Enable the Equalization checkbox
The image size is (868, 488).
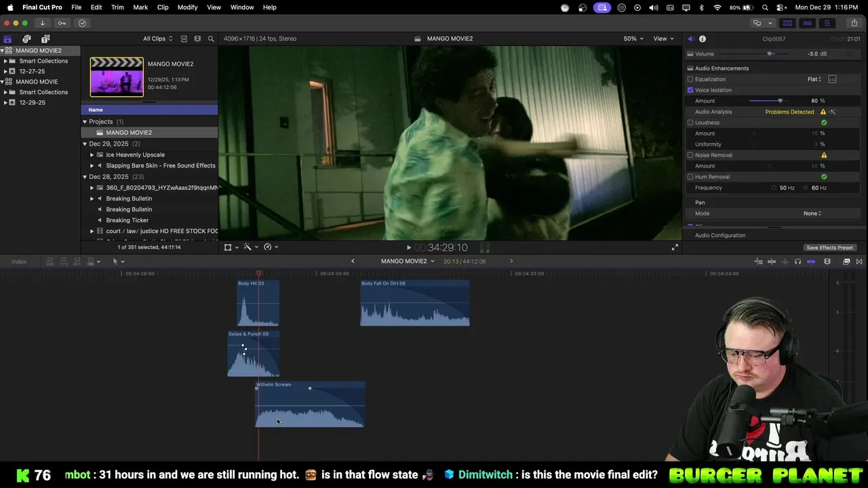click(690, 79)
